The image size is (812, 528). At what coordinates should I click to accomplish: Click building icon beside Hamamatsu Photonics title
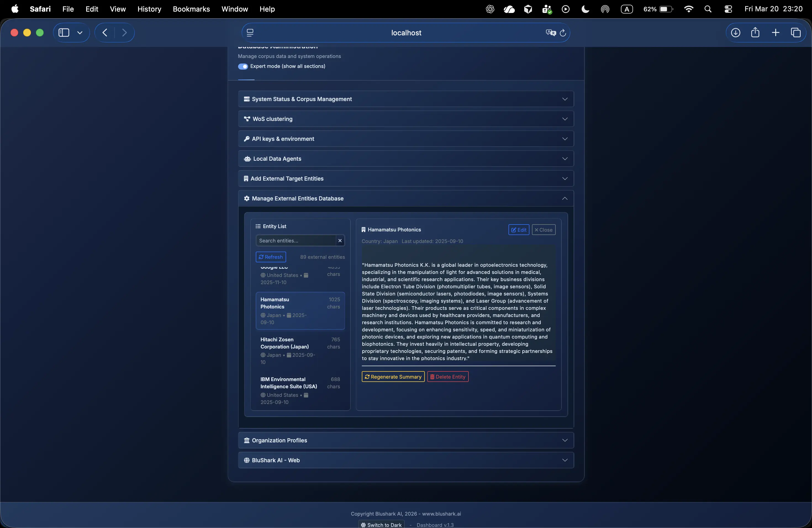(363, 229)
